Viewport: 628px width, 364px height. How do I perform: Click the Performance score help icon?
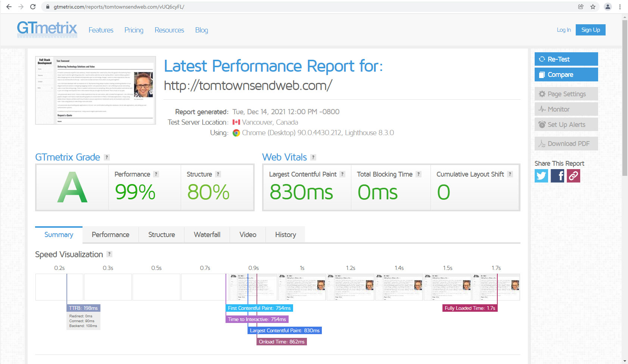(x=156, y=174)
